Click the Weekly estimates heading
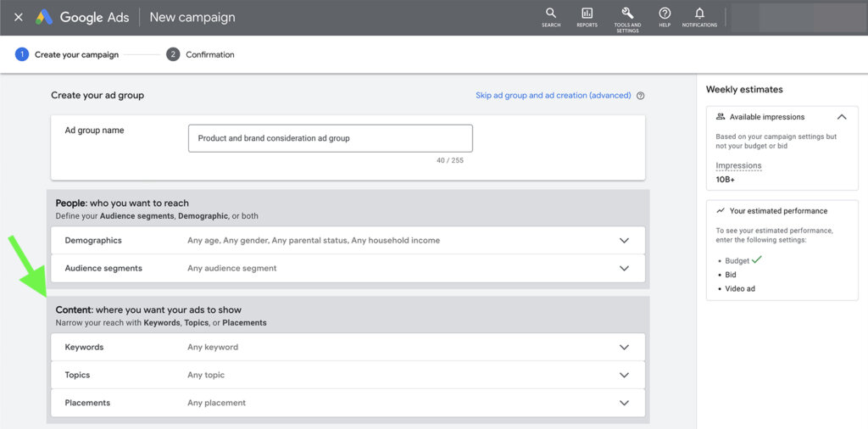This screenshot has height=429, width=868. point(744,89)
